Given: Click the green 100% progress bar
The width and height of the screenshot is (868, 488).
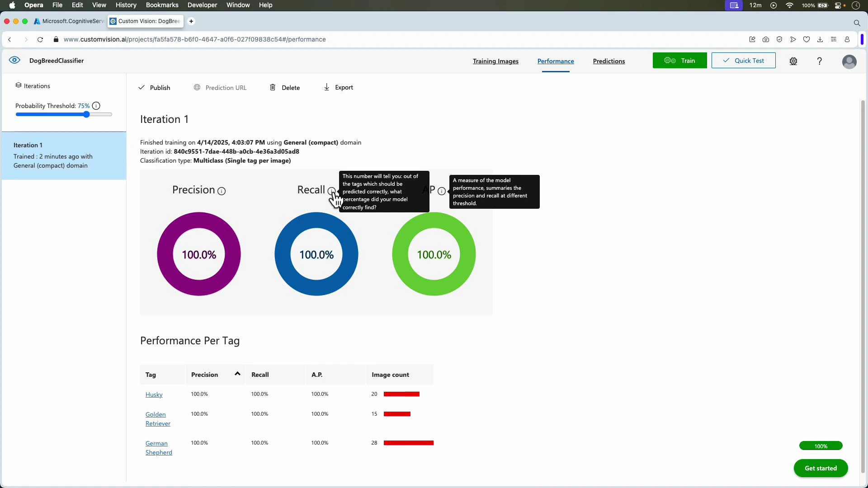Looking at the screenshot, I should coord(821,446).
